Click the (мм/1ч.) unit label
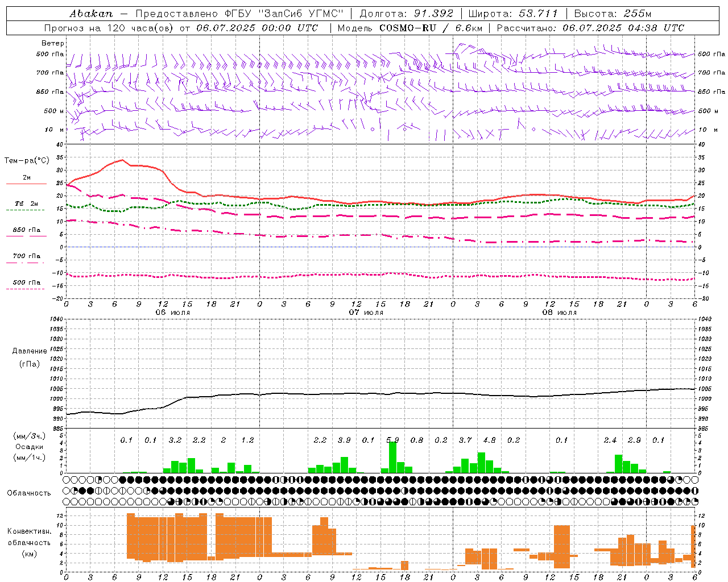This screenshot has width=728, height=582. tap(29, 458)
